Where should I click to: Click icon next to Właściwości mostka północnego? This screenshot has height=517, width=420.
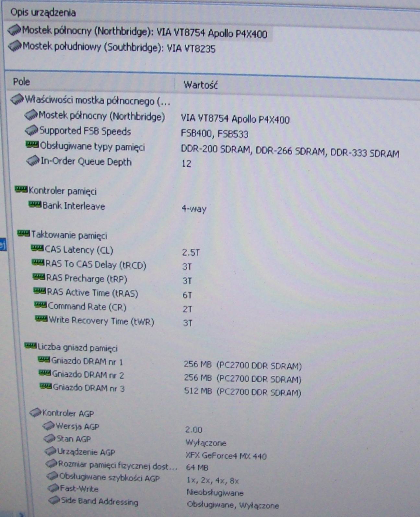click(x=17, y=99)
